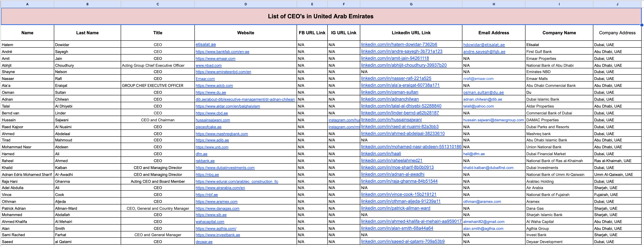Open the rakbank.ae website link
644x247 pixels.
pos(205,161)
